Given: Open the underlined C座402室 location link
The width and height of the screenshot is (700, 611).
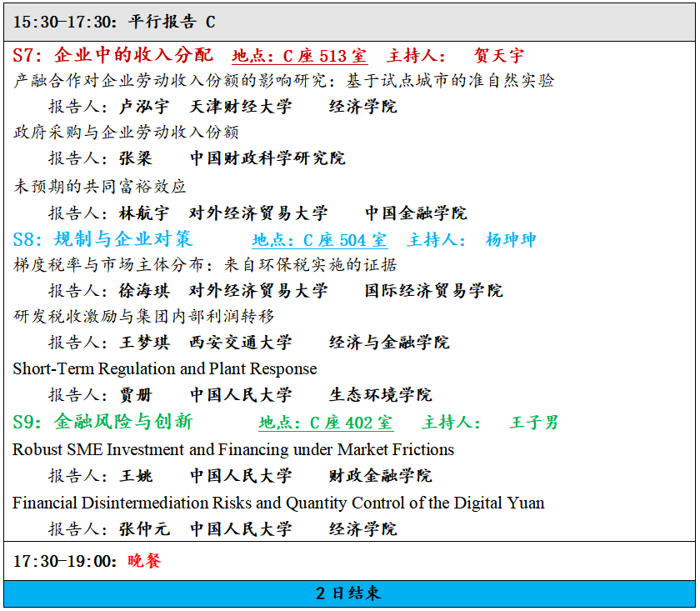Looking at the screenshot, I should pyautogui.click(x=326, y=423).
